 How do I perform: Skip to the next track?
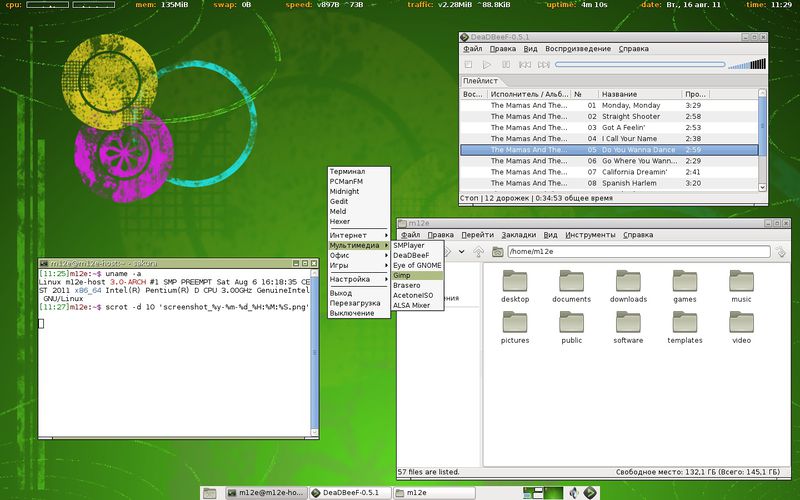click(544, 65)
